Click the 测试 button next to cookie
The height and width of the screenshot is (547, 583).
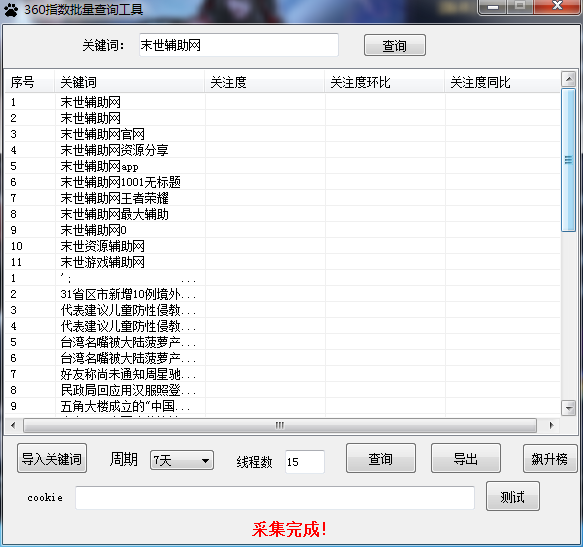512,496
